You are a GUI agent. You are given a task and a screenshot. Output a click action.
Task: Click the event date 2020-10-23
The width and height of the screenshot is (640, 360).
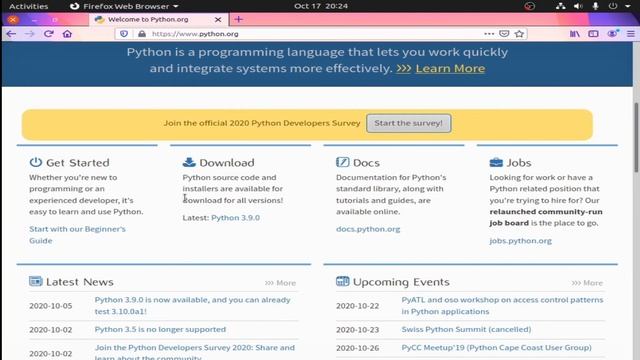[358, 329]
